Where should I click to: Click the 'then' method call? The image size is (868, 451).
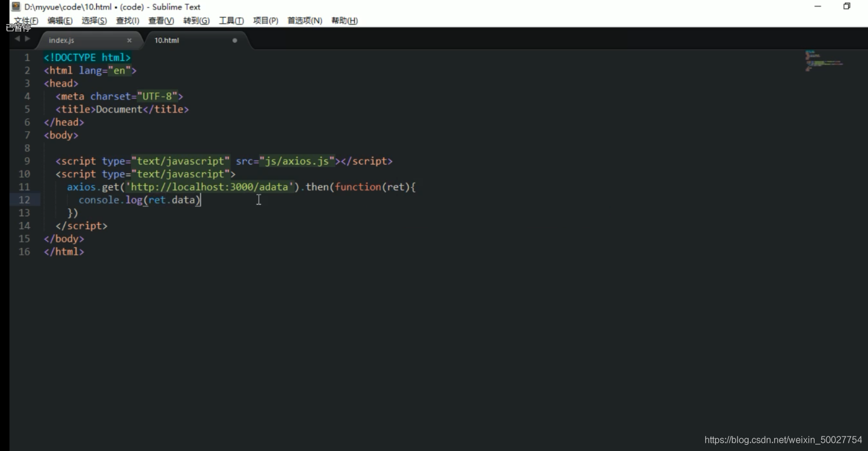[317, 187]
